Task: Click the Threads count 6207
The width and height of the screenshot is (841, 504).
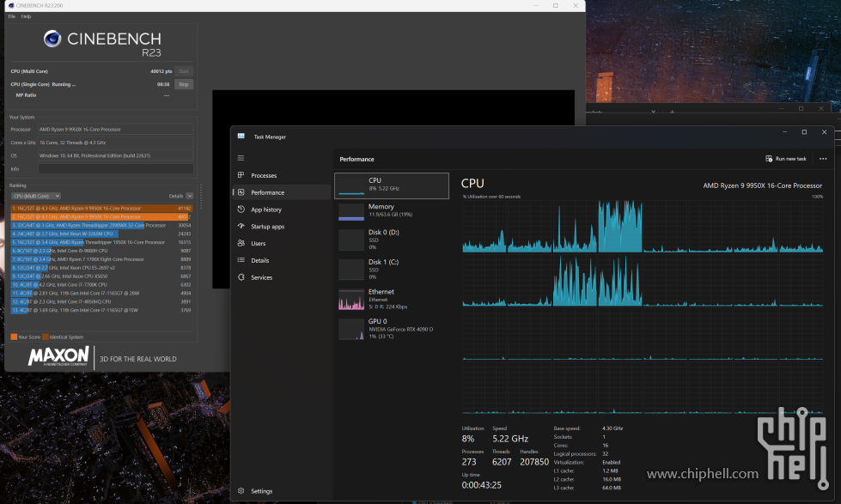Action: pos(502,462)
